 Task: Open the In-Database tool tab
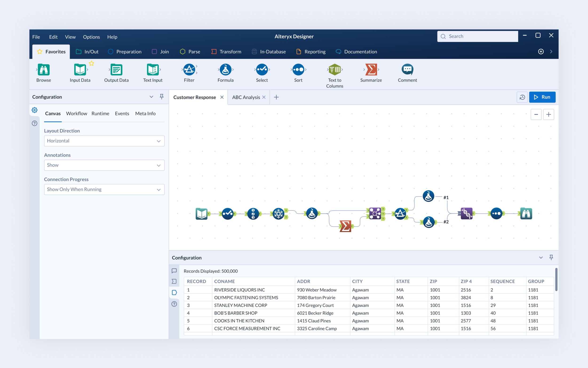tap(269, 52)
